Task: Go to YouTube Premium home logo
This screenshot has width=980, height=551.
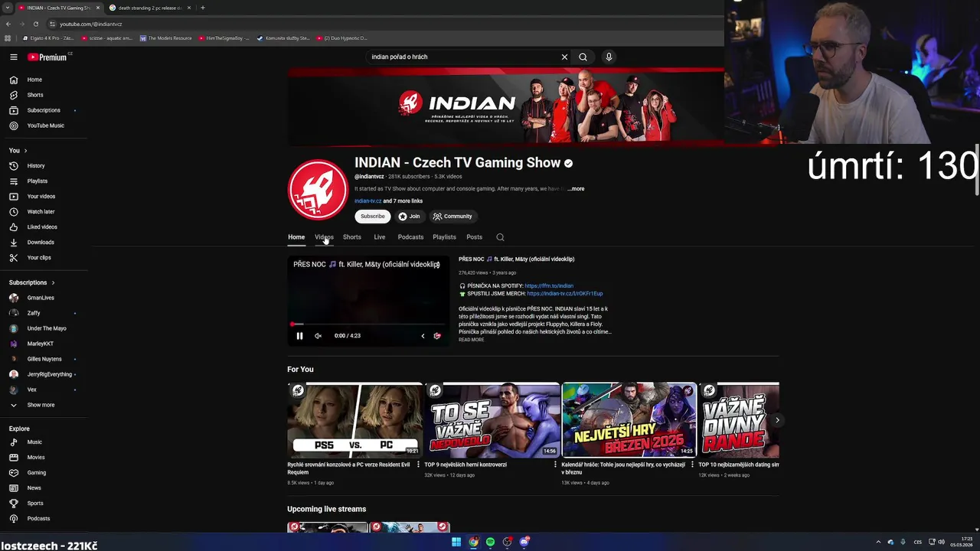Action: (x=48, y=57)
